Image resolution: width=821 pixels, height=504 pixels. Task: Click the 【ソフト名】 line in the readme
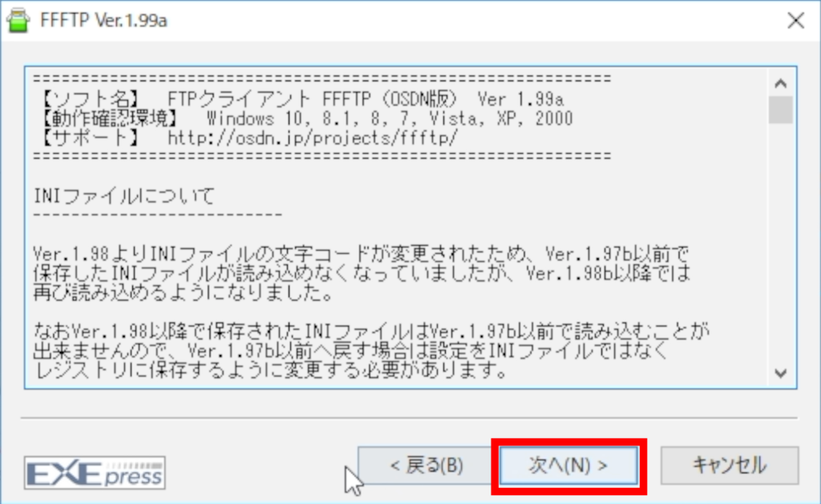click(x=302, y=99)
